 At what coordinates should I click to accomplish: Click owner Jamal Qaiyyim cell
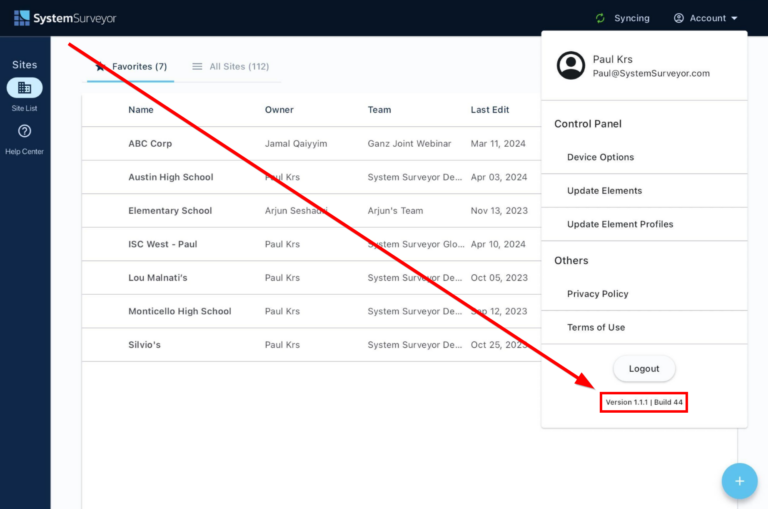click(296, 144)
